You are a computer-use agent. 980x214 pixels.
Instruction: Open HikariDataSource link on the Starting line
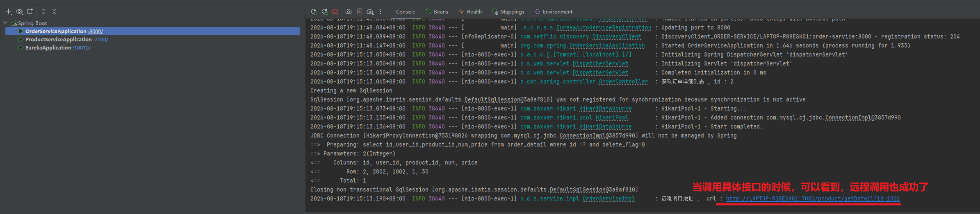coord(605,109)
